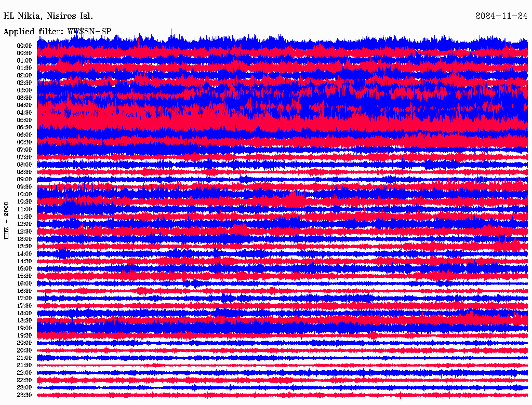Click the vertical HHZ - 2000 axis label
The width and height of the screenshot is (532, 405).
tap(6, 220)
